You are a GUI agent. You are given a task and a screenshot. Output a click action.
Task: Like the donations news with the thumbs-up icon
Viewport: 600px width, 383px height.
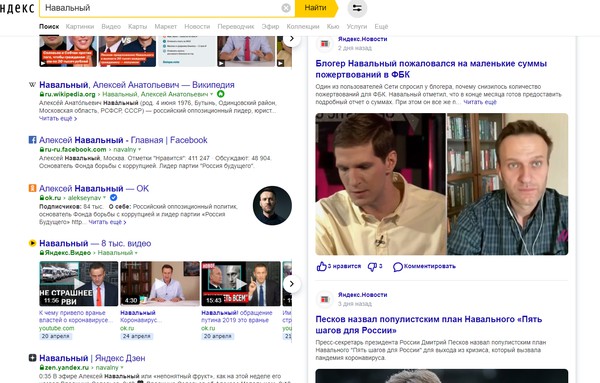pos(321,266)
